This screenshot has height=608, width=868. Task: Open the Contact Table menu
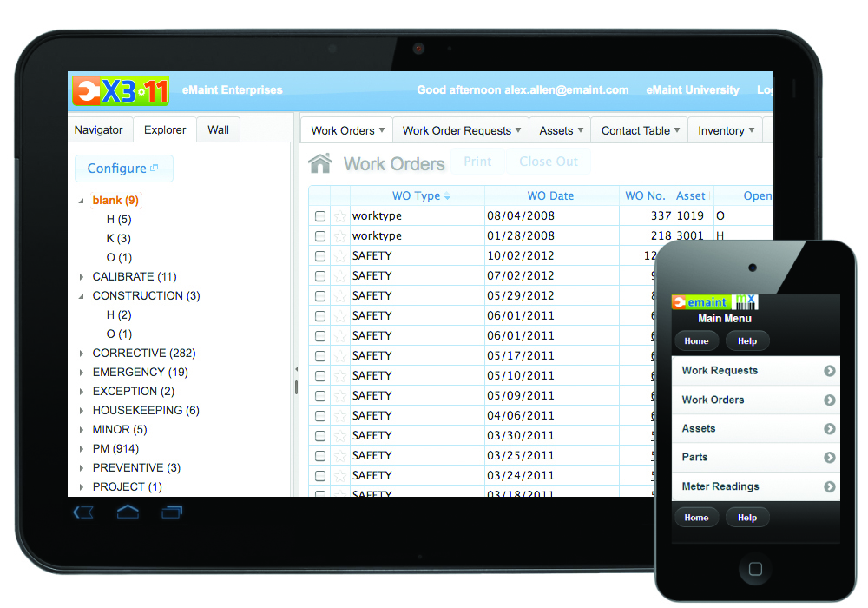[640, 130]
